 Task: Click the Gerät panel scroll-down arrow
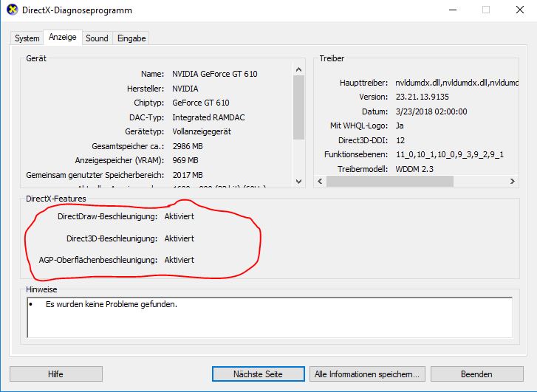[x=298, y=182]
